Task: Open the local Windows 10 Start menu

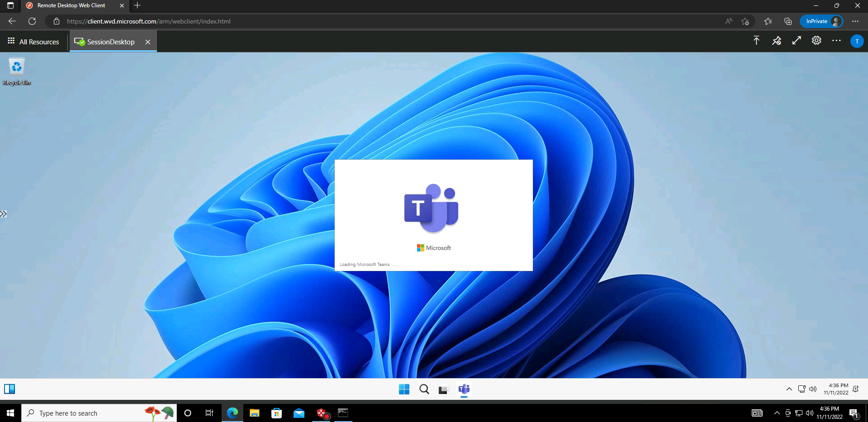Action: click(10, 413)
